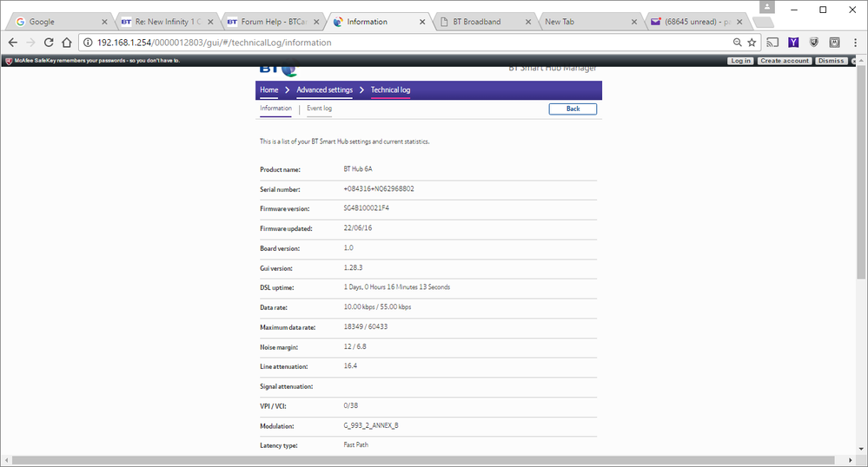
Task: Bookmark this page with the star icon
Action: pos(752,43)
